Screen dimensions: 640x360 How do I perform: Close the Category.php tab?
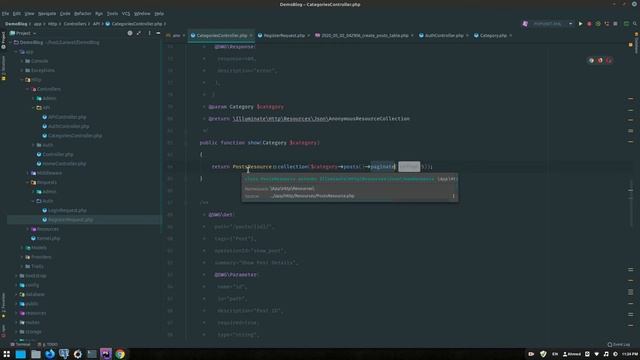(511, 36)
